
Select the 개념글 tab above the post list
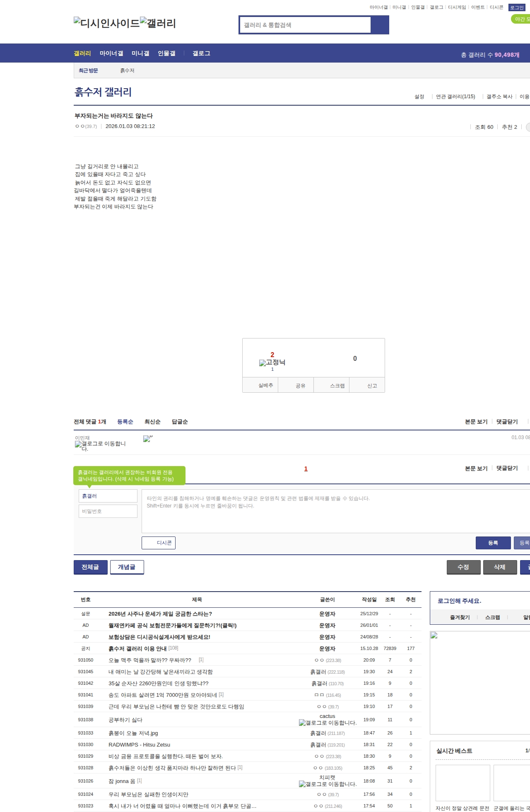[127, 567]
